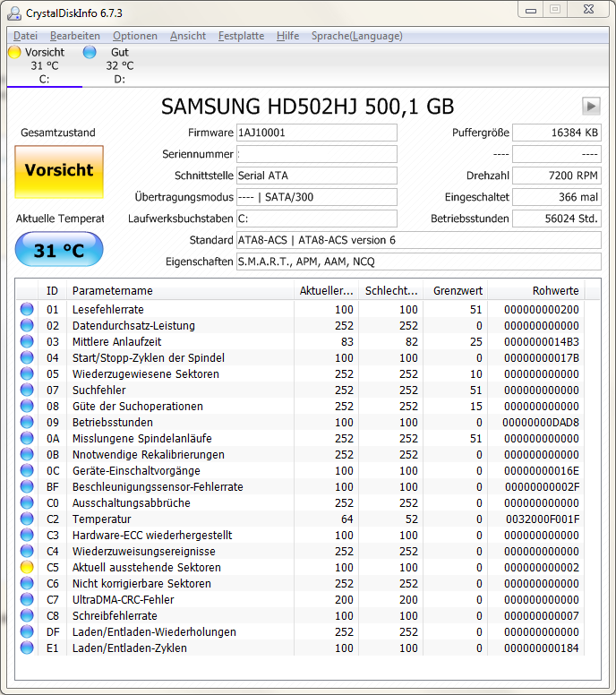Click the status icon for Suchfehler
Screen dimensions: 616x695
[27, 390]
